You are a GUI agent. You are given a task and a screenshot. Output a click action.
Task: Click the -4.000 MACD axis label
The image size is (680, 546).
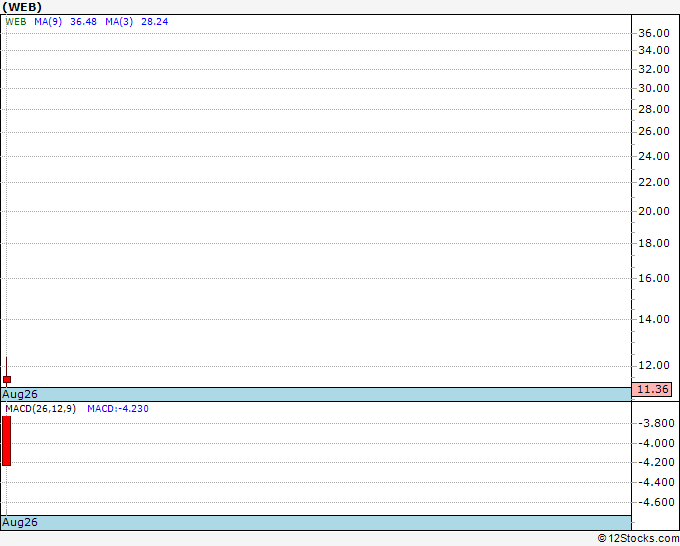click(656, 443)
